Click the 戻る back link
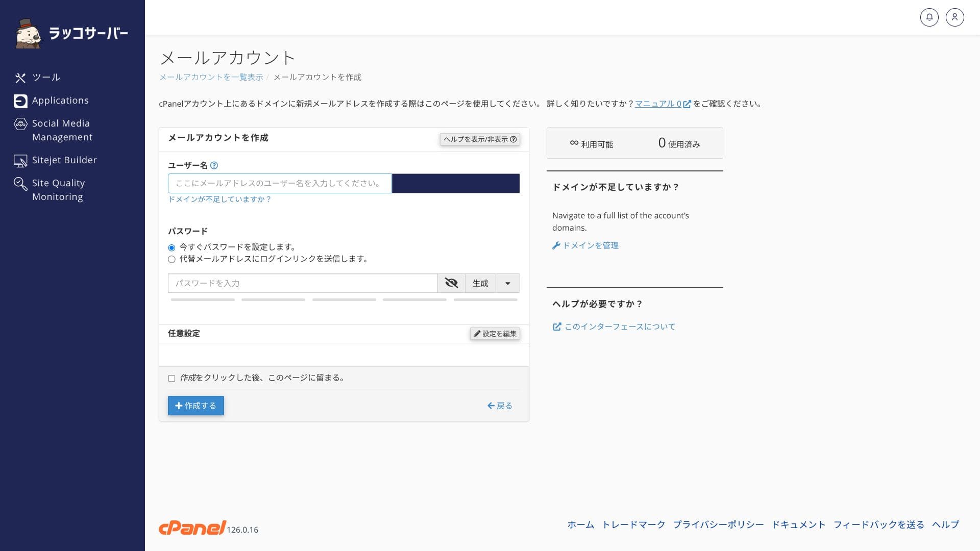 point(500,406)
